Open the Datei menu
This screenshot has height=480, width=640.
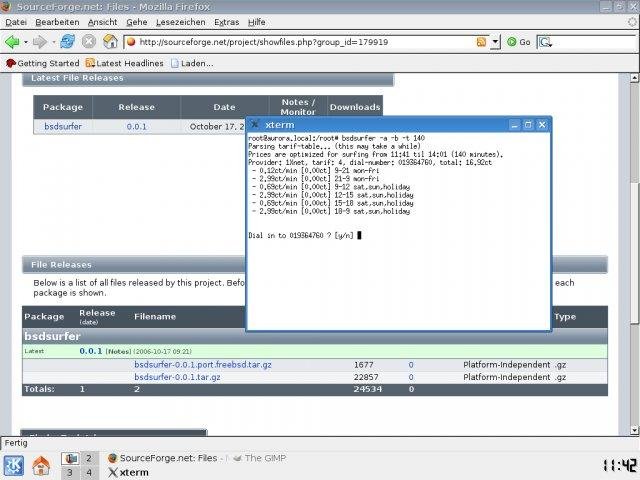tap(16, 22)
